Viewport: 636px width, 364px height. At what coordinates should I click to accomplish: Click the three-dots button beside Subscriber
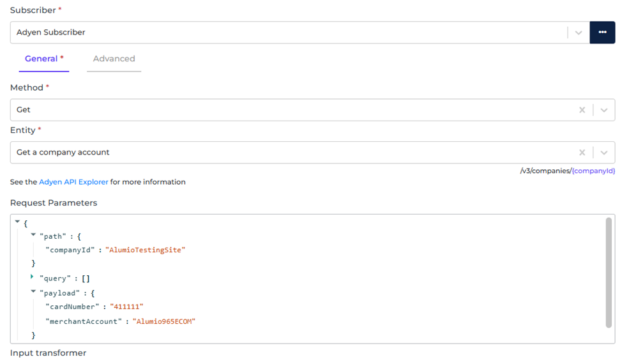point(602,33)
